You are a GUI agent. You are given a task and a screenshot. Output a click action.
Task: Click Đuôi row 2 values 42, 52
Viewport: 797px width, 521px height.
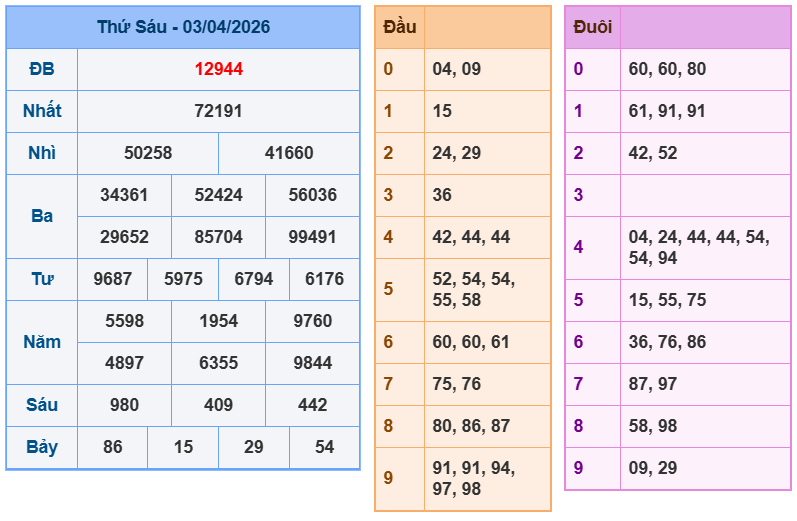click(653, 153)
